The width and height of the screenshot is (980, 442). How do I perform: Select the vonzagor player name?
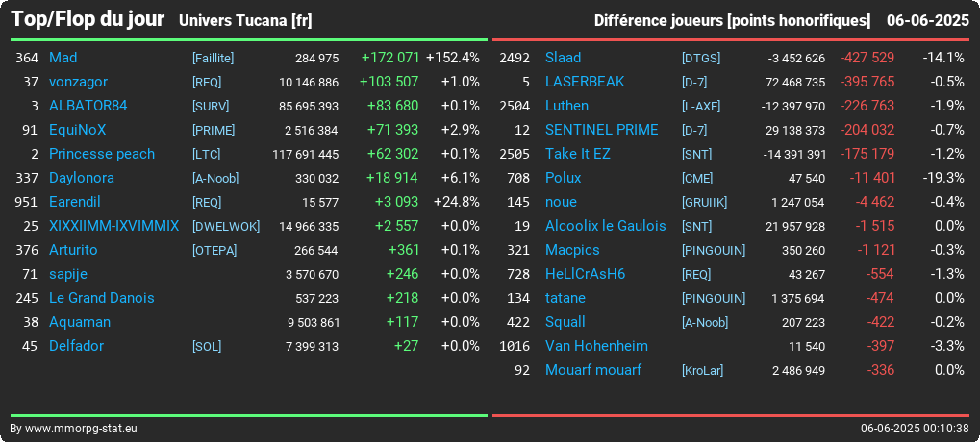click(78, 82)
